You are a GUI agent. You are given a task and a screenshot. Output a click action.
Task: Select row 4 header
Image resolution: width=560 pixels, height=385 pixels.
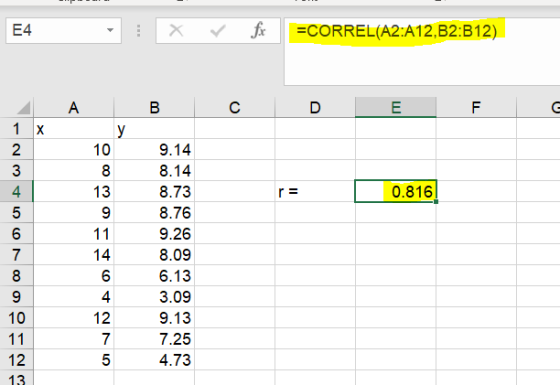16,191
